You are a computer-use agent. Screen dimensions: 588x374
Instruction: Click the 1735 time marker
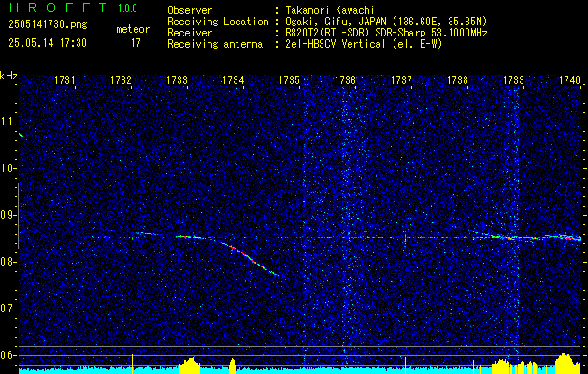290,79
